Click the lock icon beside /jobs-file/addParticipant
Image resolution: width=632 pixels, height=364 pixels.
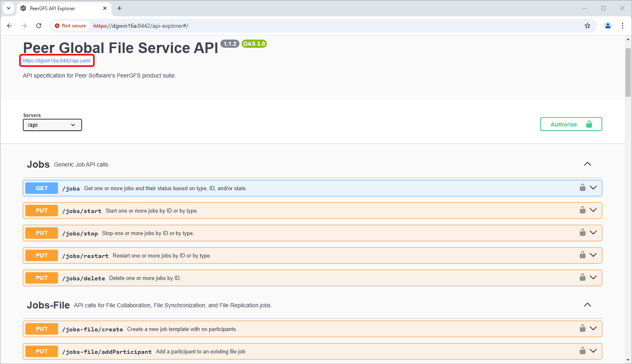click(x=582, y=351)
